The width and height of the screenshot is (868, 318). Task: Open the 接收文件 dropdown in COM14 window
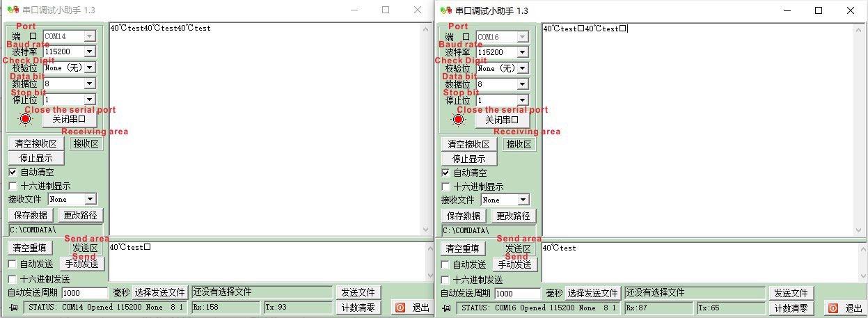(x=90, y=200)
